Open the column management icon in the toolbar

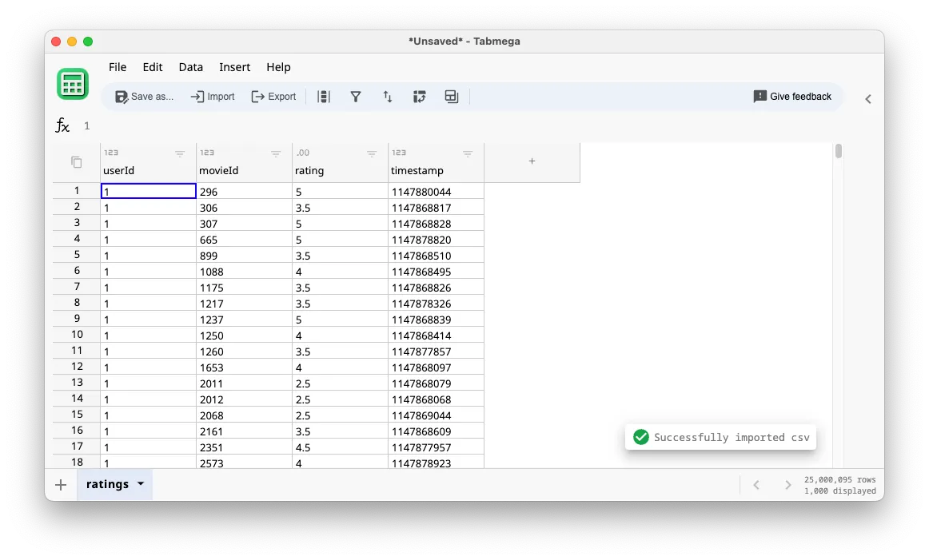click(324, 96)
